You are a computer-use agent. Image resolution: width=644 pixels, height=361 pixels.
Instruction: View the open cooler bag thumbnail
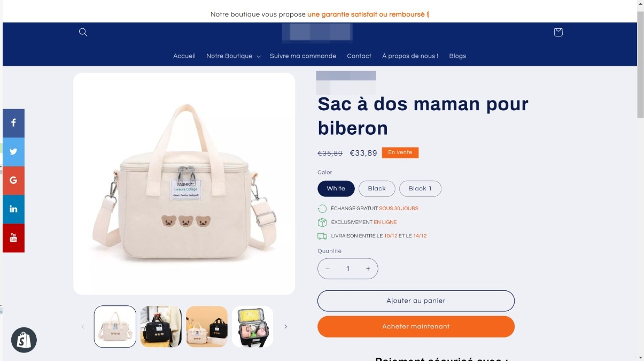pos(253,327)
